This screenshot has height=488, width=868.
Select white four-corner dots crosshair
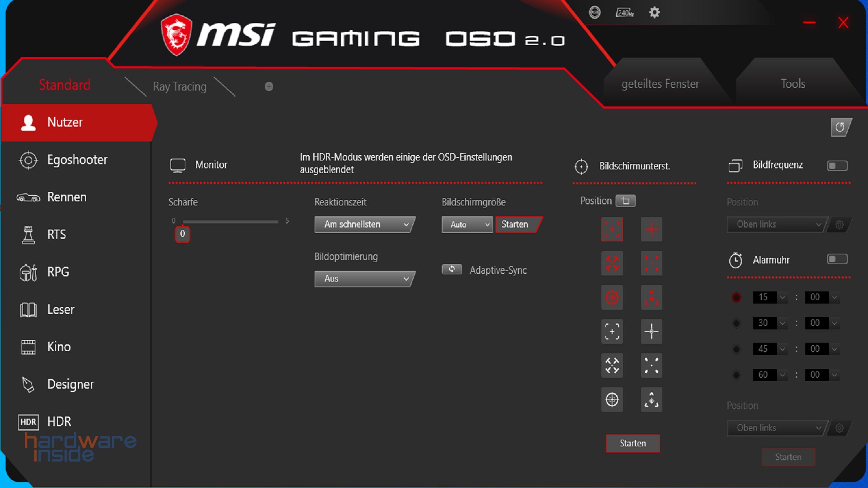[x=651, y=365]
